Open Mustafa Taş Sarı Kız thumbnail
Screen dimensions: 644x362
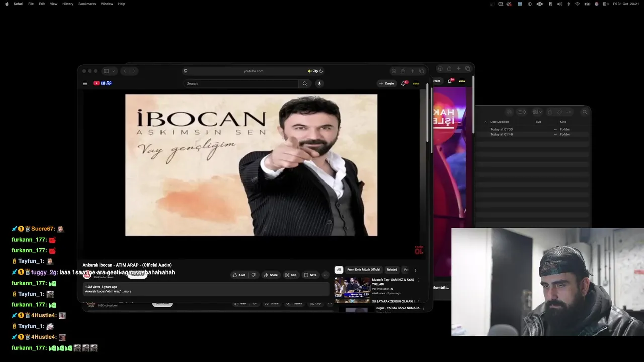click(352, 287)
